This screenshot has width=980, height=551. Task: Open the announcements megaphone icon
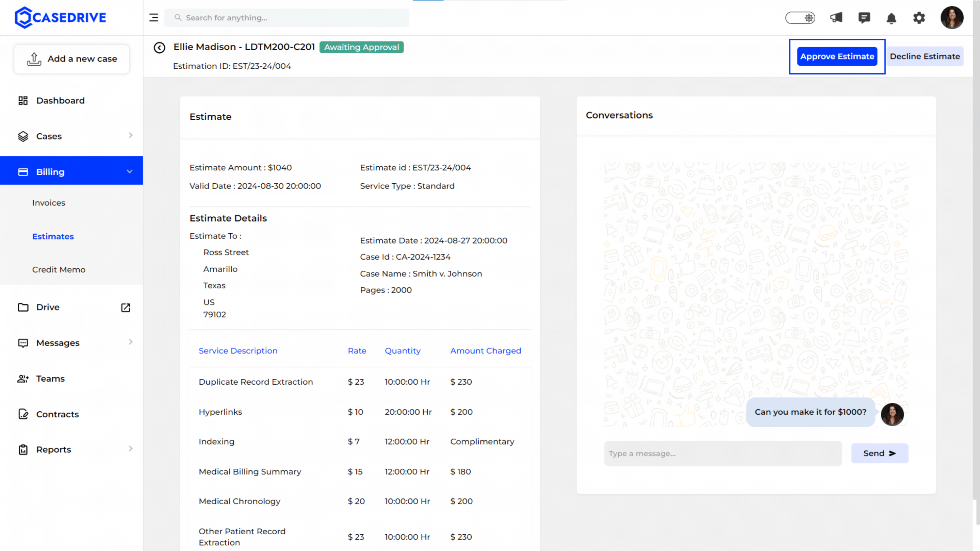(836, 17)
